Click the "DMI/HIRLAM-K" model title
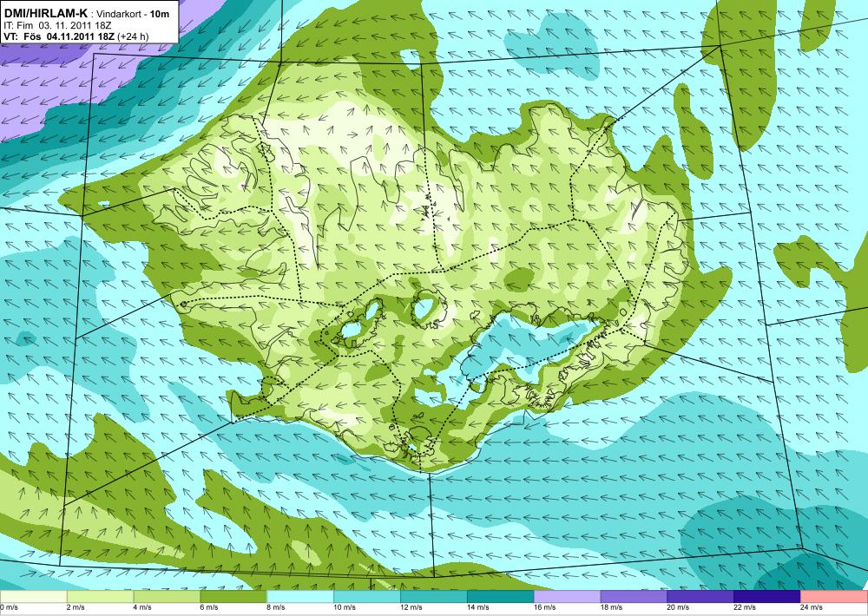 click(x=46, y=14)
